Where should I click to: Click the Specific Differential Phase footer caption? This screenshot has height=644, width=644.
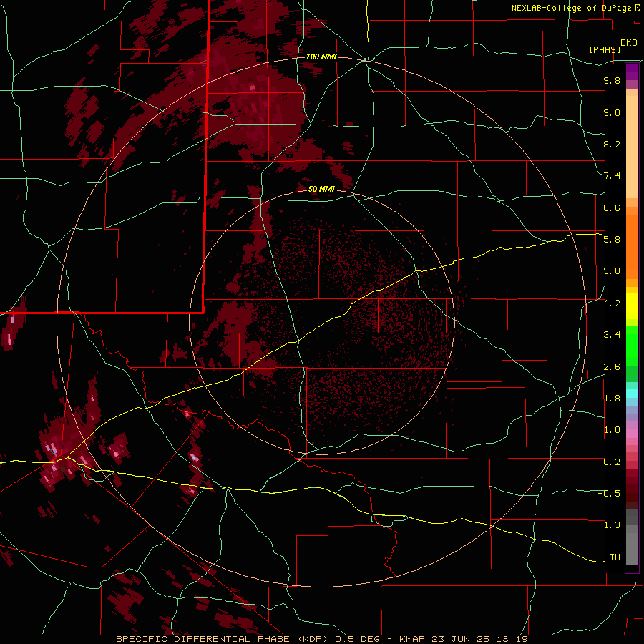(x=322, y=639)
